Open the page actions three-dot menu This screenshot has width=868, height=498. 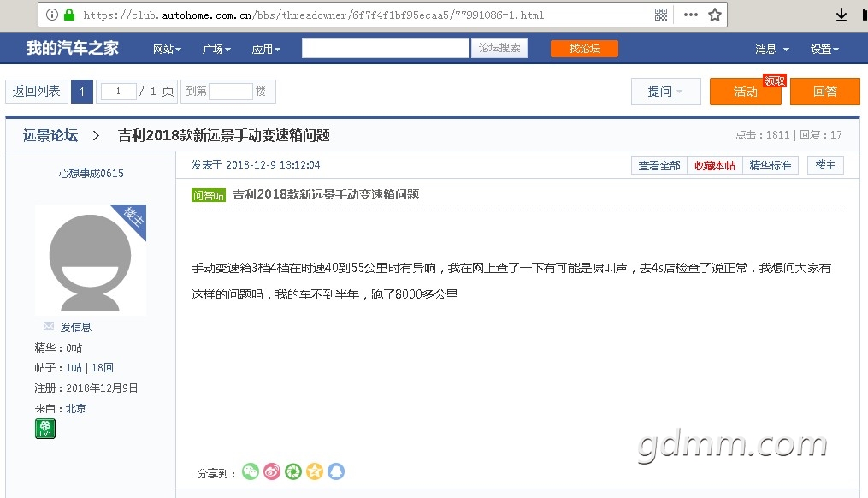[691, 15]
